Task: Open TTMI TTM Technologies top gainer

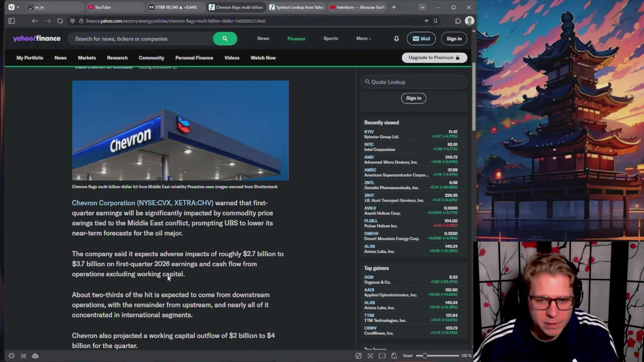Action: point(411,318)
